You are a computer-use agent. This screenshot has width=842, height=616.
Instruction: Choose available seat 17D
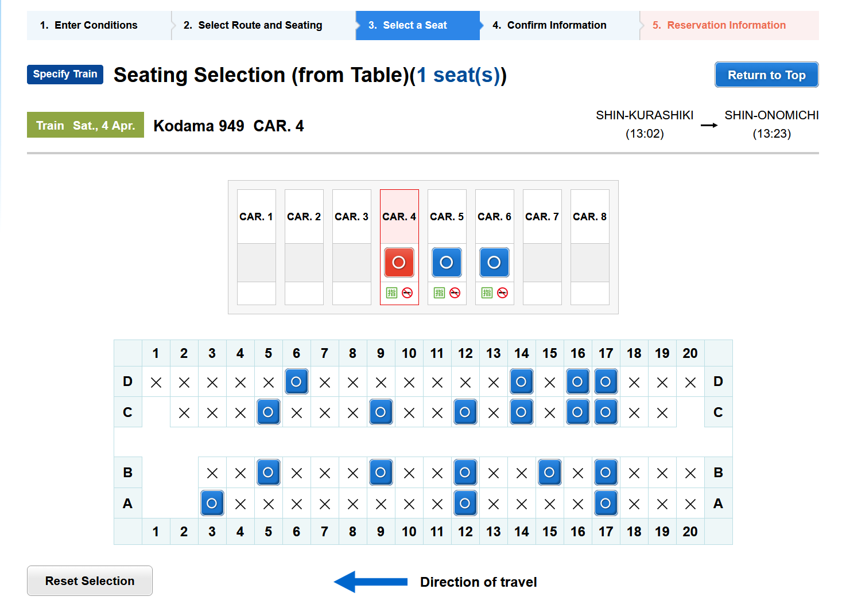606,381
